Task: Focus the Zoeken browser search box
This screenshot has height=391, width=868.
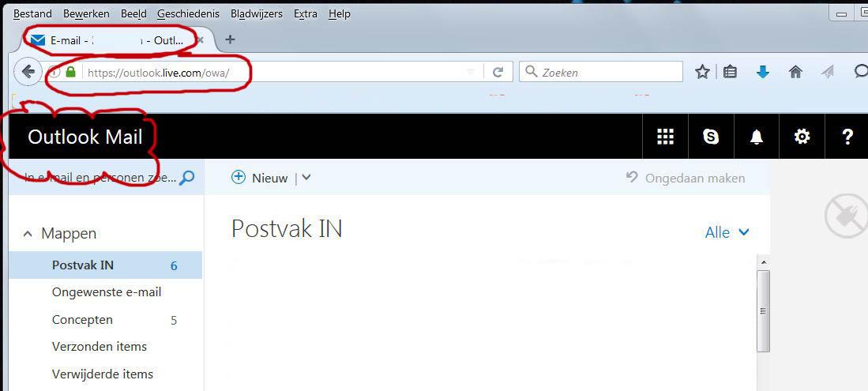Action: (x=600, y=72)
